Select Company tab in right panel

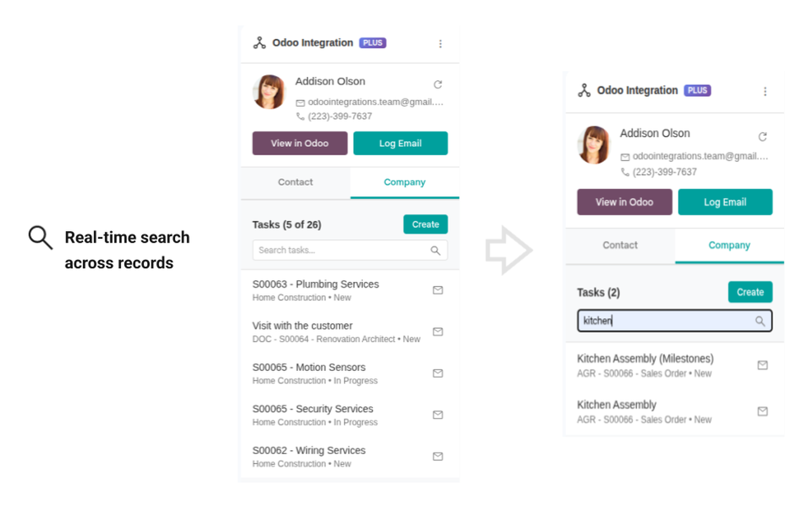730,245
